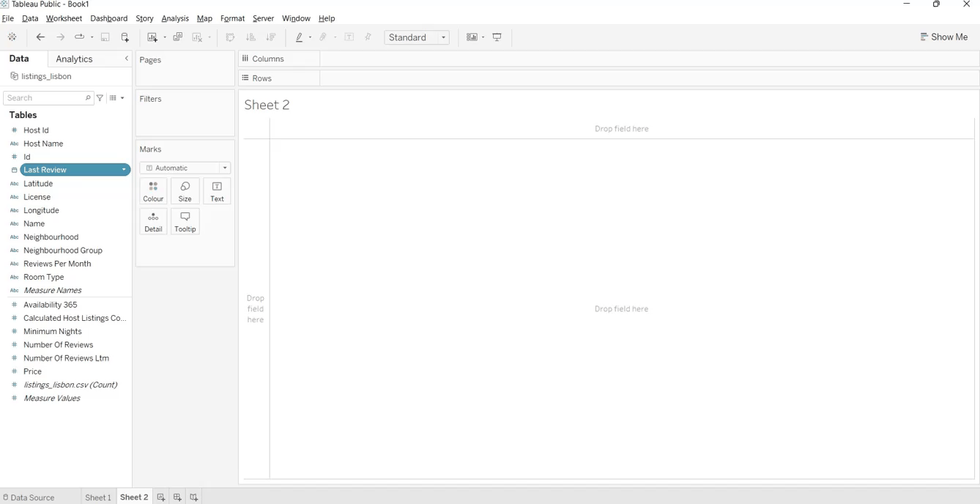Open the Worksheet menu
Viewport: 980px width, 504px height.
tap(64, 18)
